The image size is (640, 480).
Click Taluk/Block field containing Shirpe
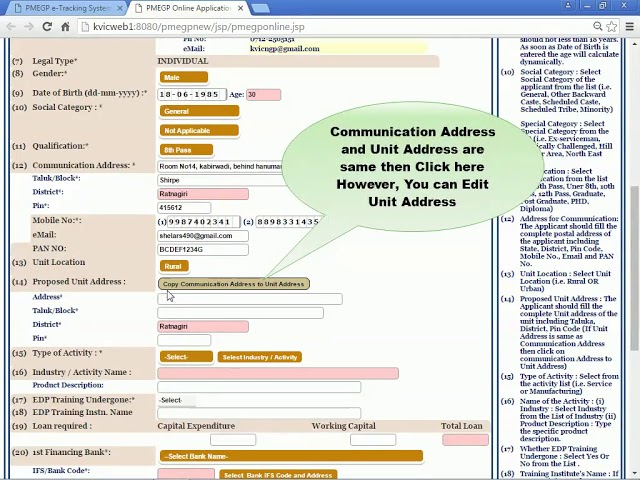click(x=220, y=180)
